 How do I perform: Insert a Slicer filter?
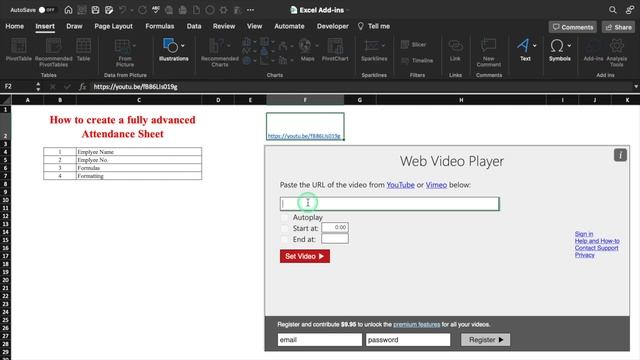tap(413, 44)
